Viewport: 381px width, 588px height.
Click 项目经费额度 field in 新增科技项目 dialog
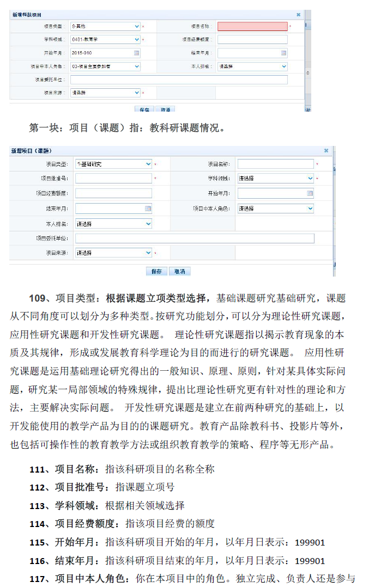(252, 39)
